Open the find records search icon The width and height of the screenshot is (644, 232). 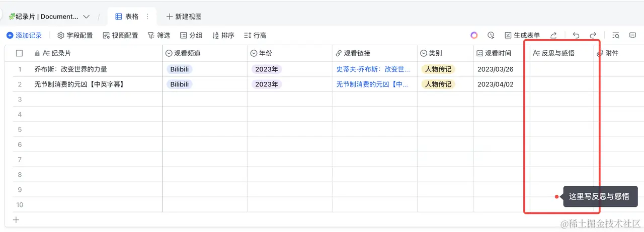click(616, 35)
